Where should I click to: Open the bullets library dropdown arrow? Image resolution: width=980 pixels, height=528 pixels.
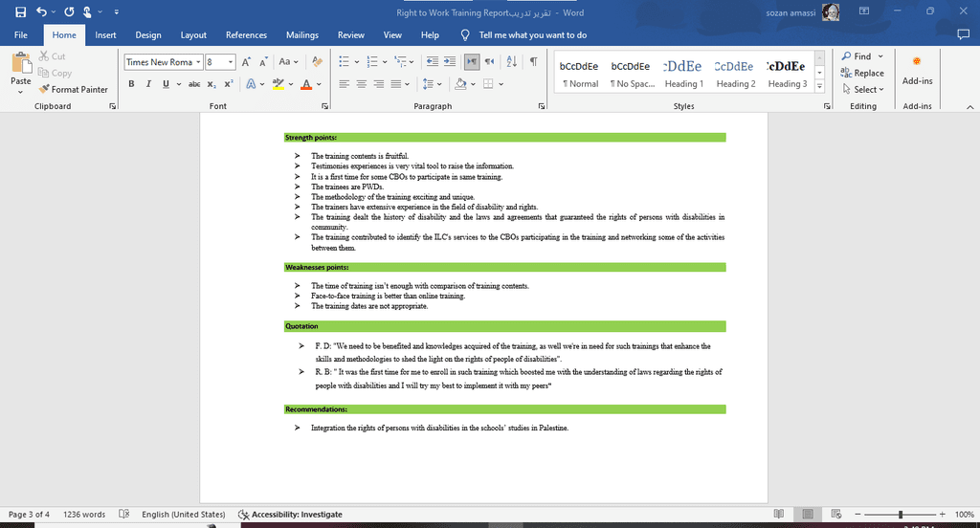coord(357,61)
